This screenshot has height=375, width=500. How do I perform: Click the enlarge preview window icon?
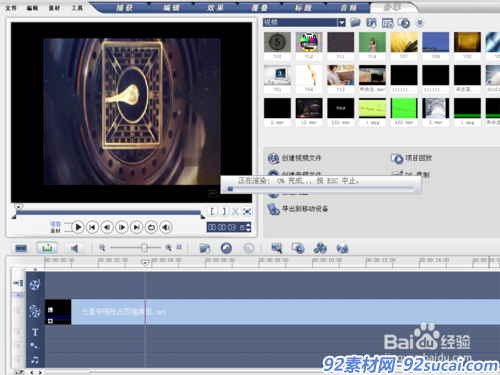247,211
